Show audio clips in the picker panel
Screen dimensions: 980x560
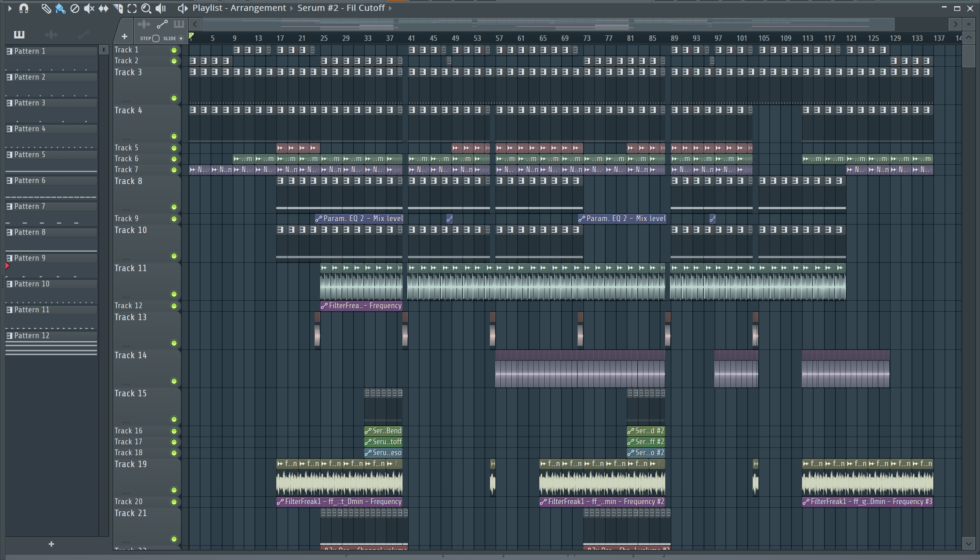click(51, 35)
